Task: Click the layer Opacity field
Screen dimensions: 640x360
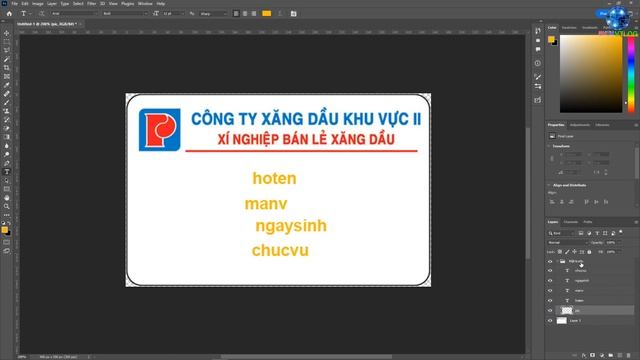Action: (611, 242)
